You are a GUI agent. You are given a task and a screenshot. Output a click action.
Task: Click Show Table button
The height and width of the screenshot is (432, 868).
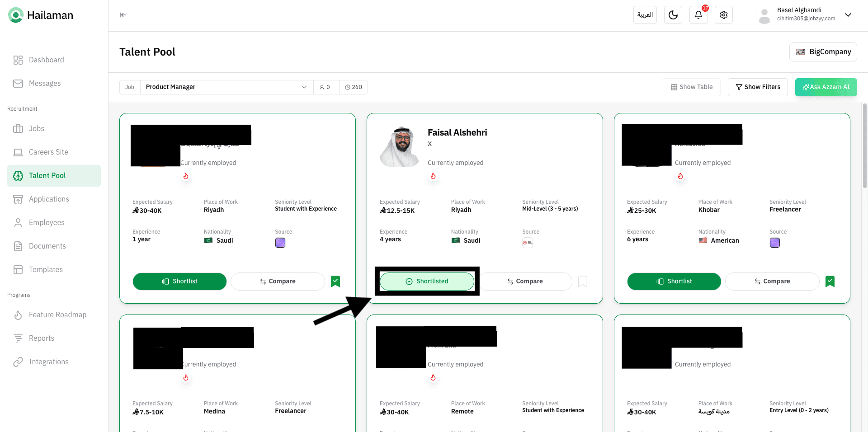click(692, 87)
